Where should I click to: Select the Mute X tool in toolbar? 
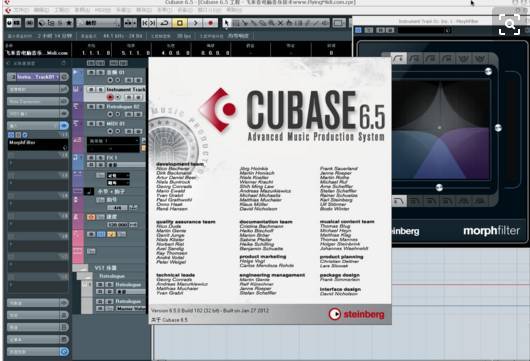[x=280, y=23]
